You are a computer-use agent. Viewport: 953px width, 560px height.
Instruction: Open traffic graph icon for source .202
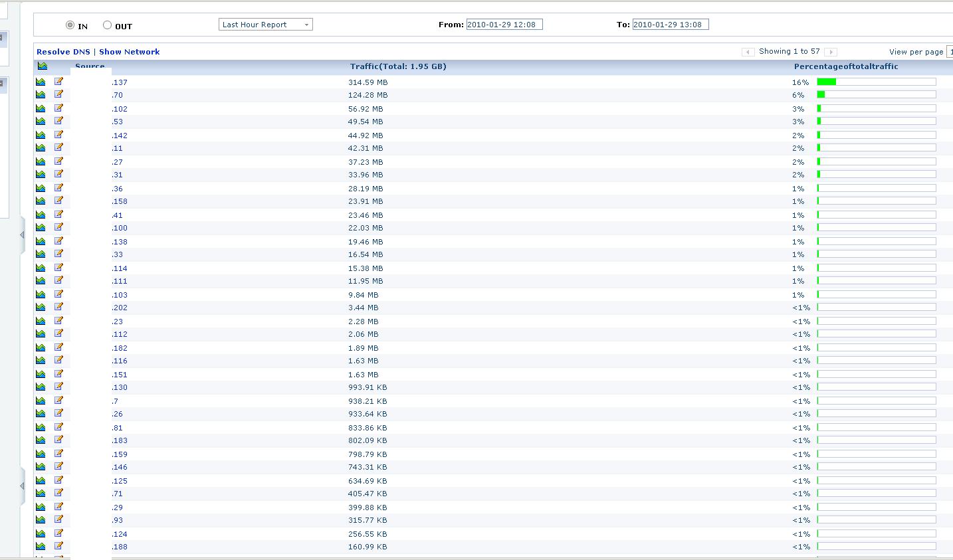(41, 307)
